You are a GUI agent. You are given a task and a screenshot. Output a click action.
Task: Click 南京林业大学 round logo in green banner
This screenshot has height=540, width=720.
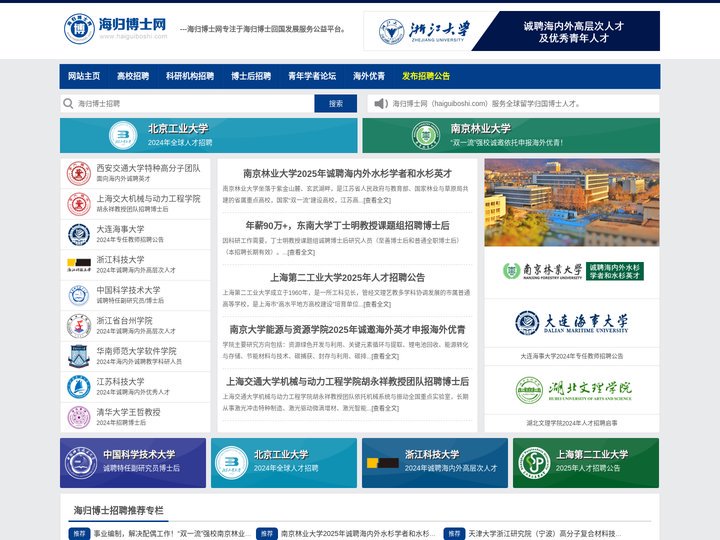pos(426,135)
